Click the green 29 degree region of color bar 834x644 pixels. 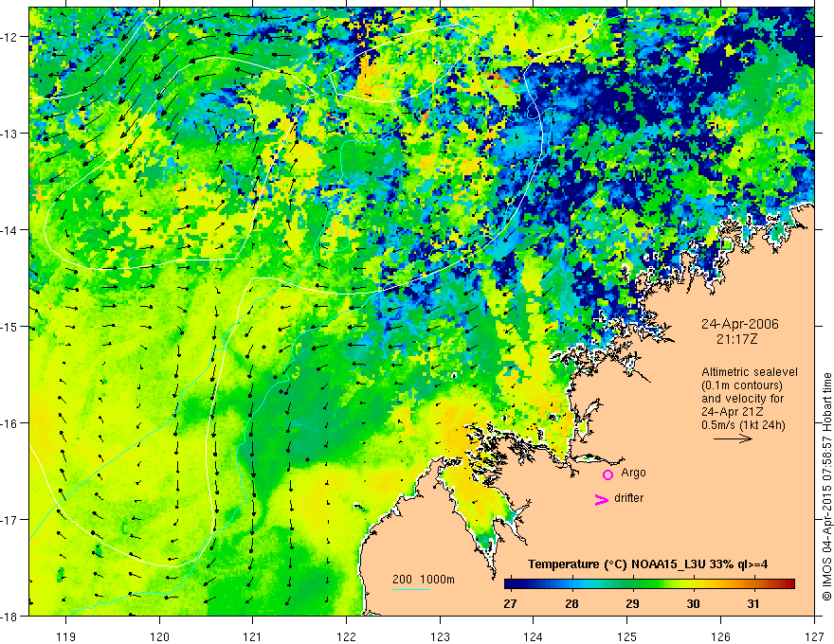coord(632,583)
